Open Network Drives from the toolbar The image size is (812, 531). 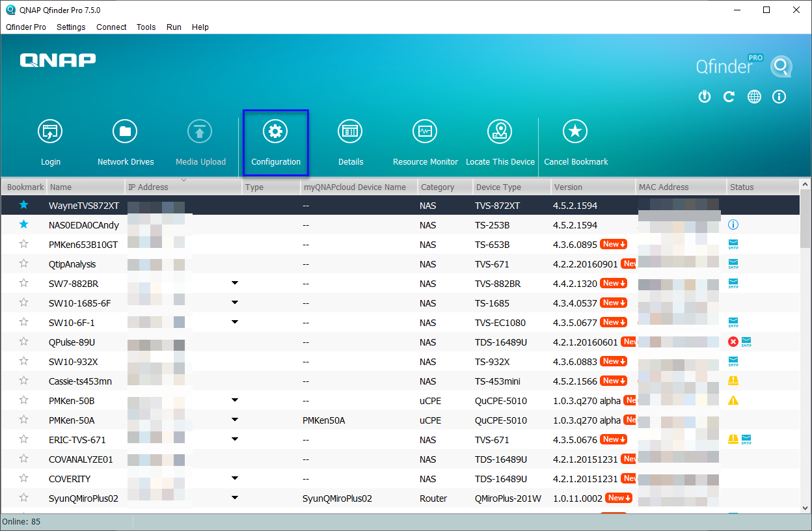point(125,131)
